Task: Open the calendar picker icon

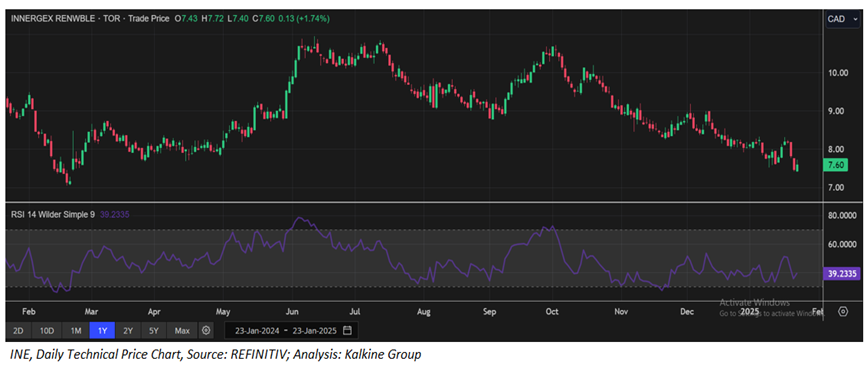Action: click(x=347, y=331)
